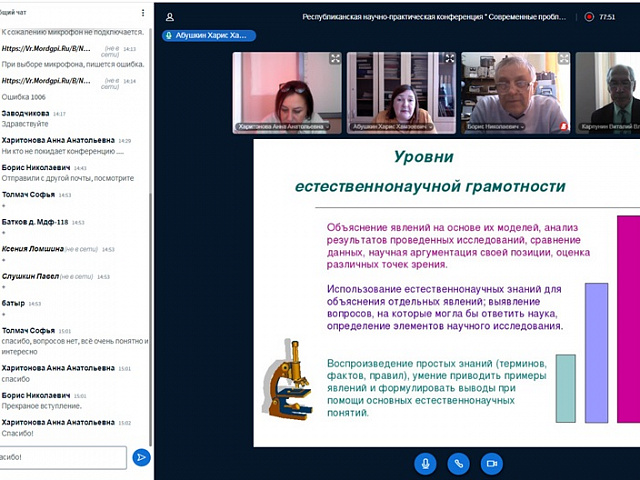Click the Абушкин Харис talking indicator

point(209,35)
